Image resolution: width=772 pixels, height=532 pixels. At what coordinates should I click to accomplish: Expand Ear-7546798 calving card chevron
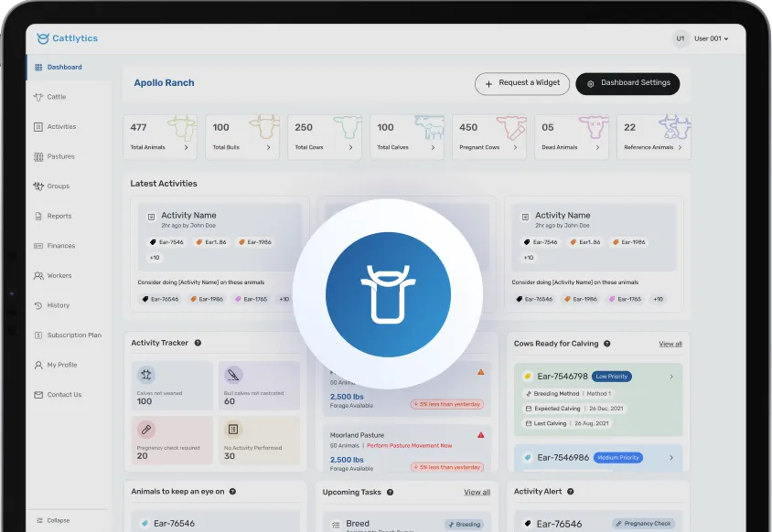coord(671,377)
